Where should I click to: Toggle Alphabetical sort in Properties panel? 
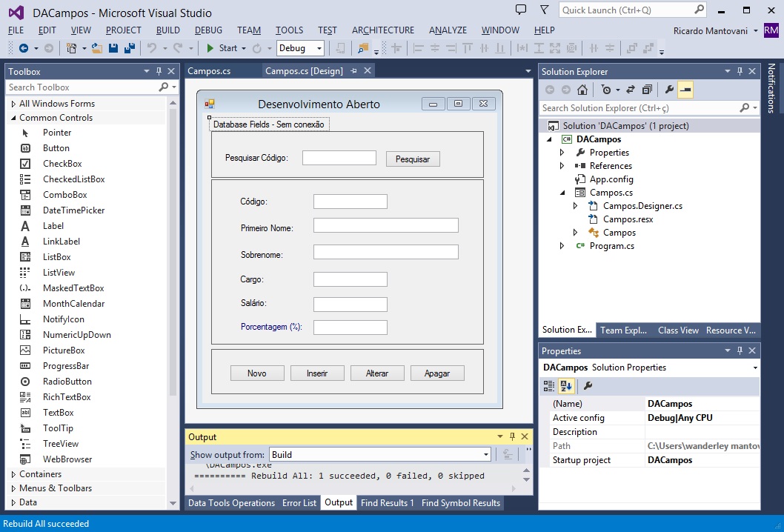click(565, 385)
